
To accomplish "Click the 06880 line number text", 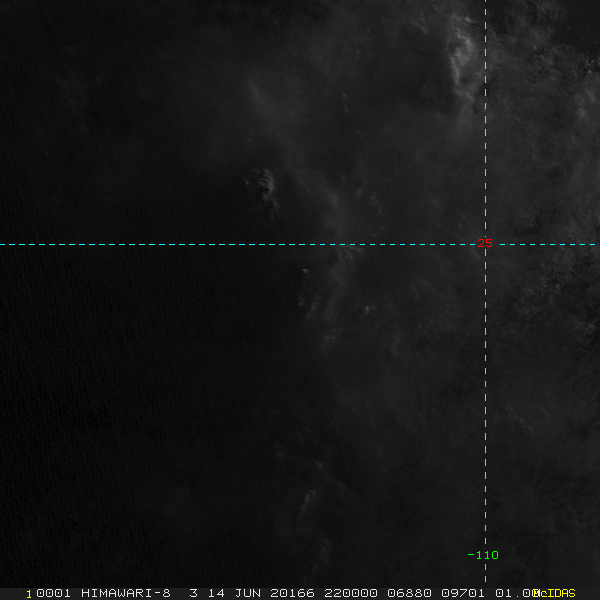I will click(x=409, y=593).
